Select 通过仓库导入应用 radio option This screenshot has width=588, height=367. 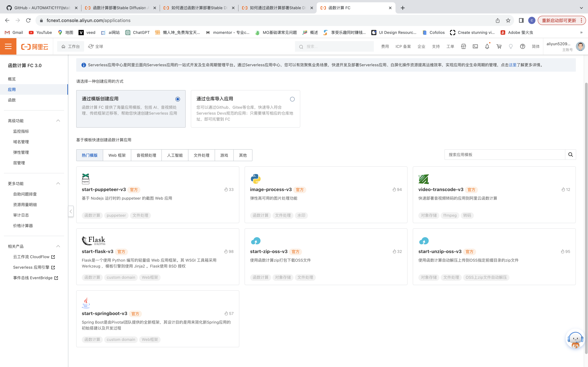tap(292, 99)
